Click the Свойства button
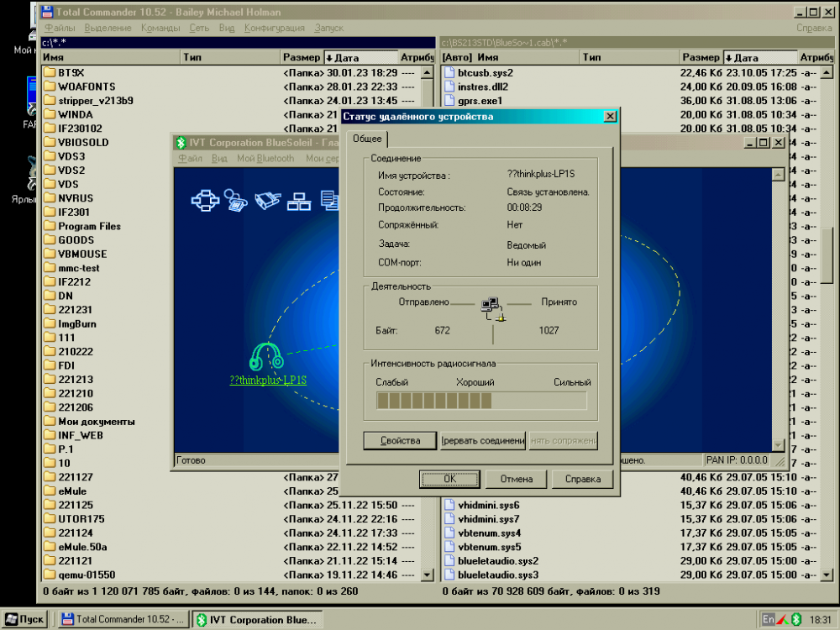The height and width of the screenshot is (630, 840). [x=400, y=441]
